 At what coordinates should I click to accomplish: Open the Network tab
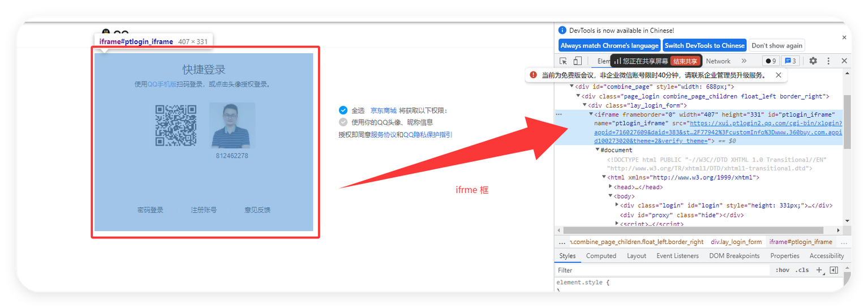(x=718, y=61)
